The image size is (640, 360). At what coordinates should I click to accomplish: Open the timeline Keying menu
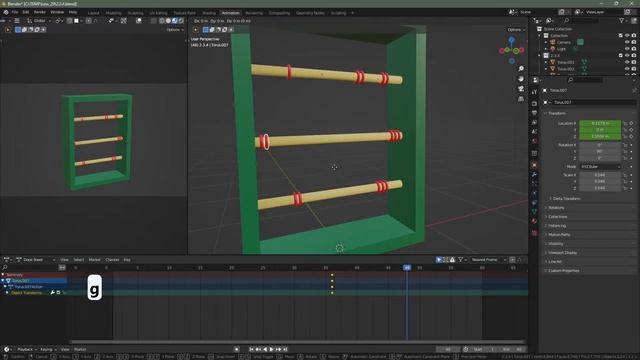[x=48, y=349]
